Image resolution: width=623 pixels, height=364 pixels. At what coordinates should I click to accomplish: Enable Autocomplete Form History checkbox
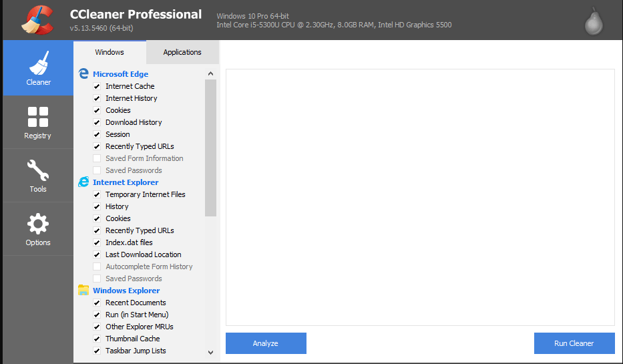pyautogui.click(x=97, y=266)
